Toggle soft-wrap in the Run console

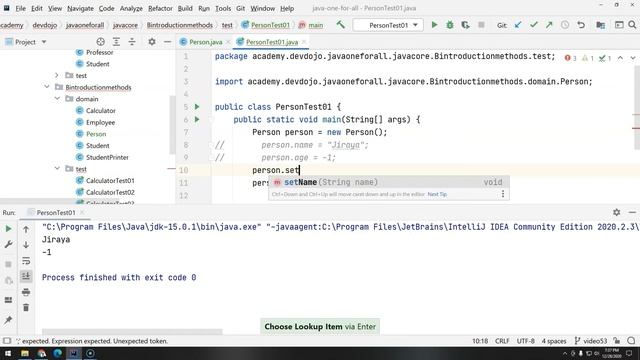coord(26,261)
